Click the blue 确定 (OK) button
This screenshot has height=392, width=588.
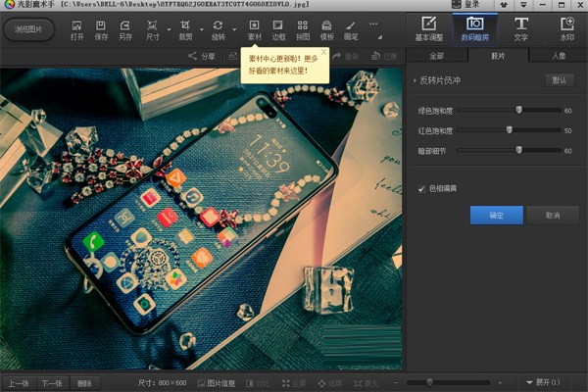tap(496, 215)
